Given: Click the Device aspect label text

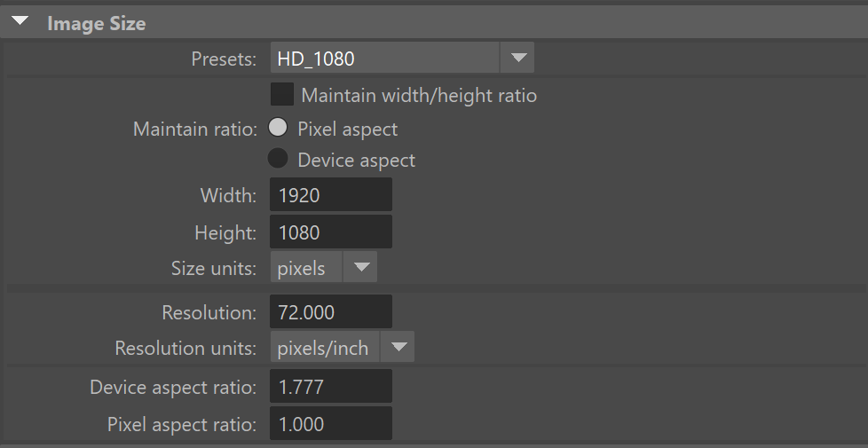Looking at the screenshot, I should point(356,161).
